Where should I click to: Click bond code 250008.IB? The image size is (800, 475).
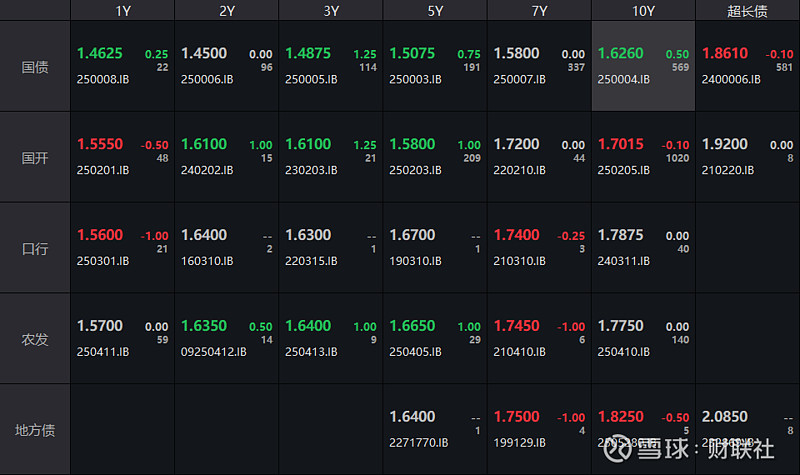(x=103, y=79)
